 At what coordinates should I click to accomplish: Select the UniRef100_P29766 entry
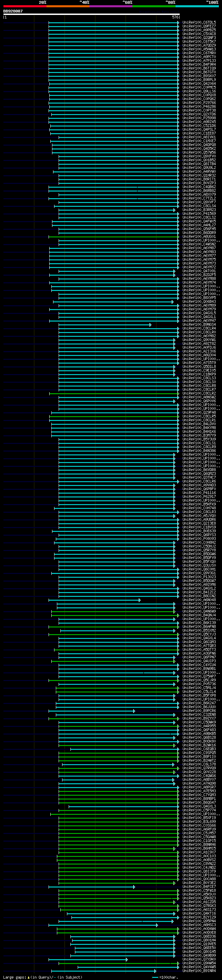199,103
